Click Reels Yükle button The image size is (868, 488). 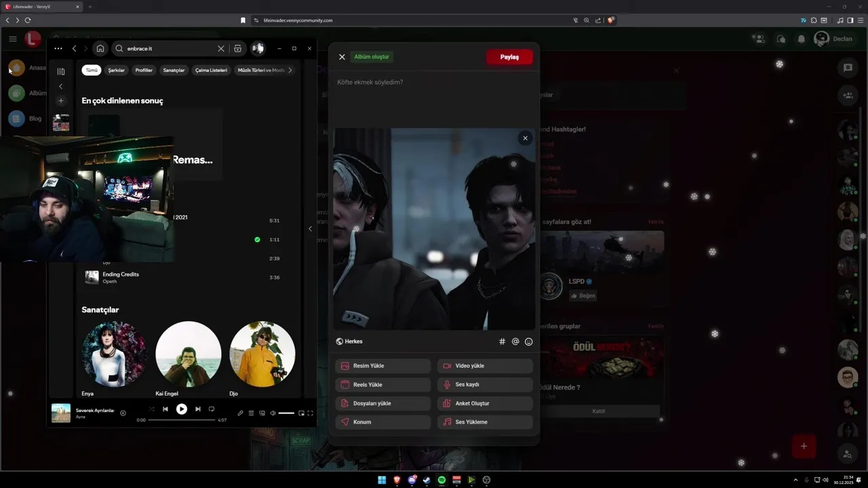[382, 384]
